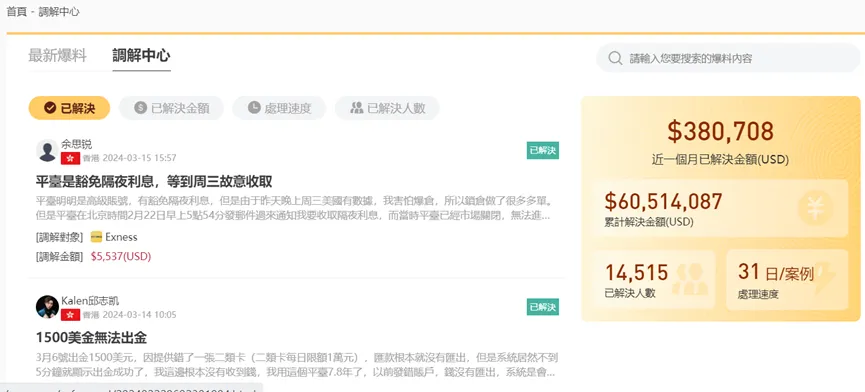Click the 已解決 badge on Kalen邱志凯's post
The image size is (865, 392).
543,307
